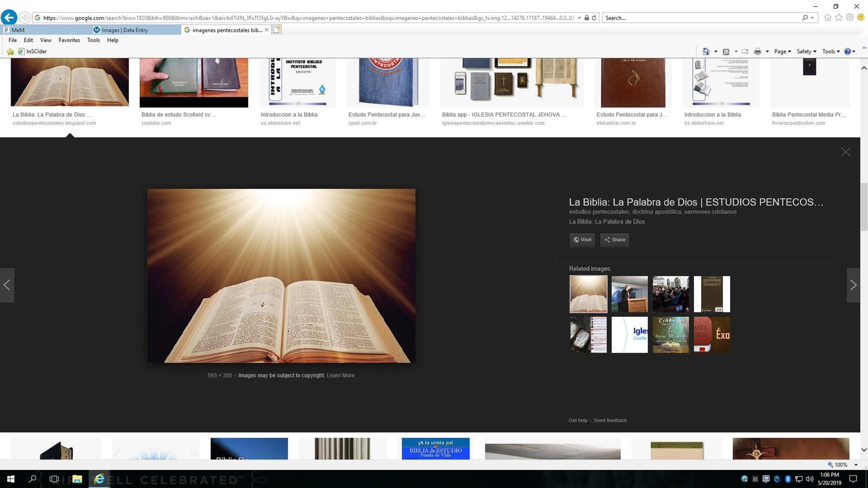Image resolution: width=868 pixels, height=488 pixels.
Task: Click the Add to favorites bar star icon
Action: 10,52
